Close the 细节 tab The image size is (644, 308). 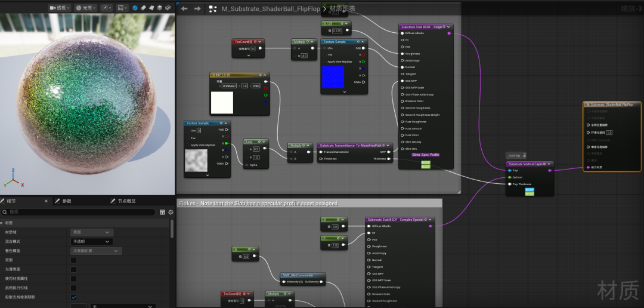[x=46, y=201]
